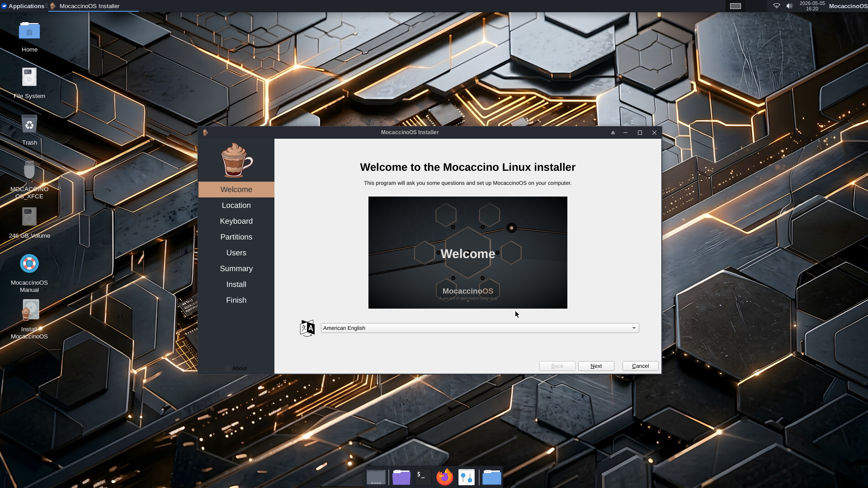Select the Partitions step in sidebar
This screenshot has height=488, width=868.
click(236, 237)
